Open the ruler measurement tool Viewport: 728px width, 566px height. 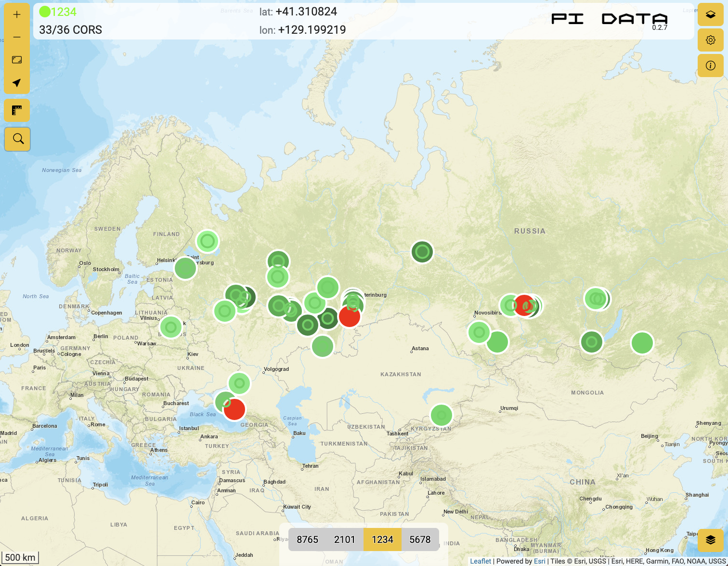coord(17,111)
